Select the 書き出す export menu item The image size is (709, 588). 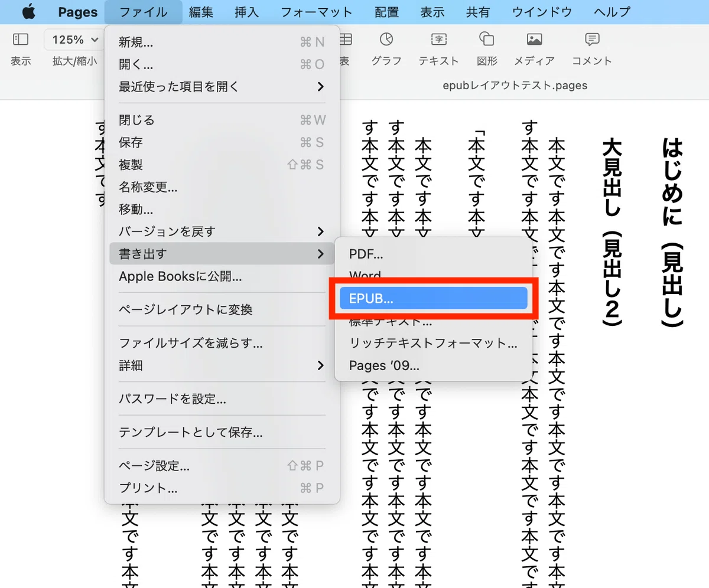tap(222, 254)
